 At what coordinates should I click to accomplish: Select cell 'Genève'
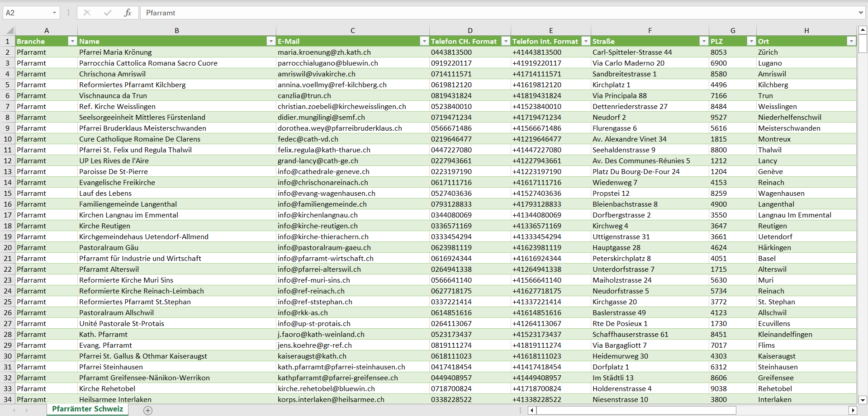[806, 171]
